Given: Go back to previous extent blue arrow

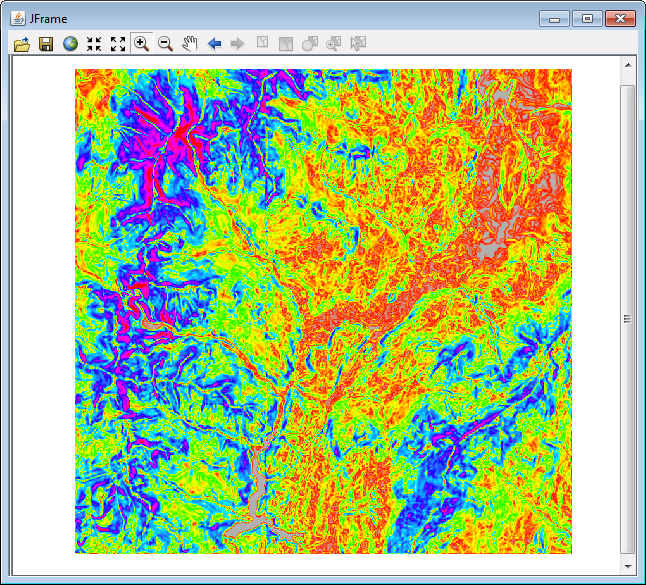Looking at the screenshot, I should coord(214,44).
